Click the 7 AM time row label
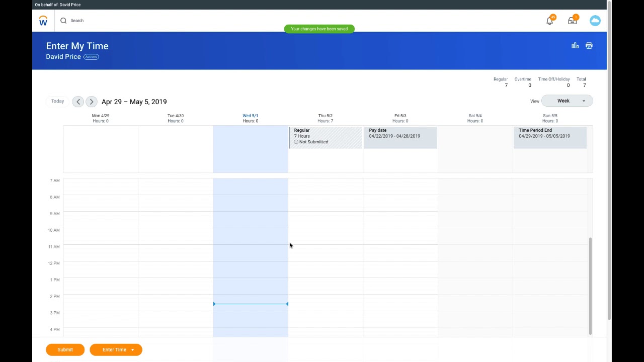The width and height of the screenshot is (644, 362). coord(55,180)
